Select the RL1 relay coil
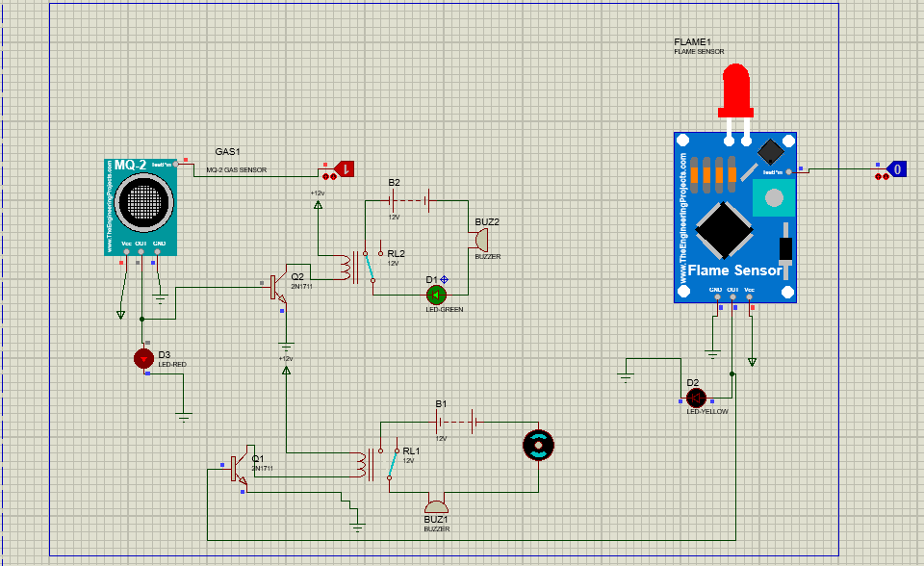This screenshot has width=924, height=566. (x=364, y=465)
